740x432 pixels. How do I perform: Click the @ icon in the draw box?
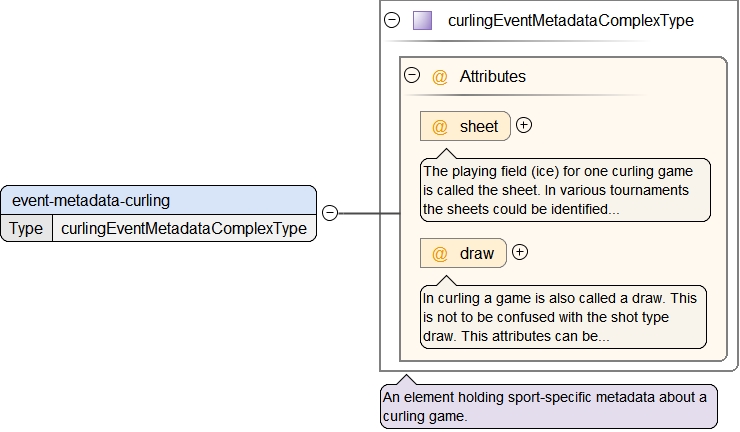coord(439,253)
